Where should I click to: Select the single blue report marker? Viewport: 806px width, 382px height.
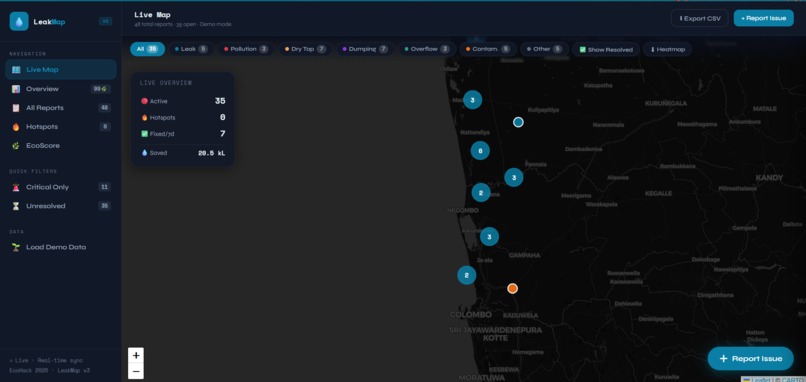pos(518,122)
